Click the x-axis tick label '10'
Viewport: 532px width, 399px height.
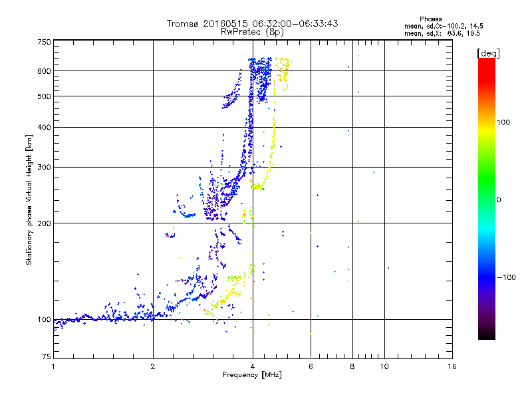tap(384, 366)
